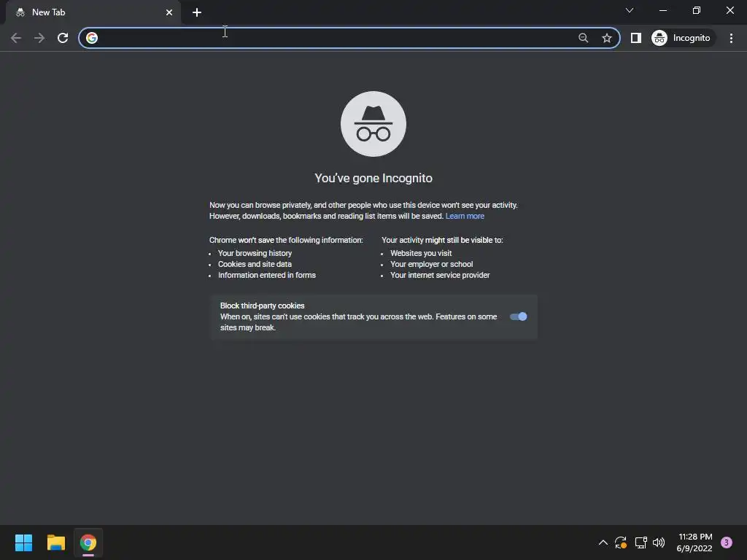Open the clock showing 11:28 PM
747x560 pixels.
(694, 542)
